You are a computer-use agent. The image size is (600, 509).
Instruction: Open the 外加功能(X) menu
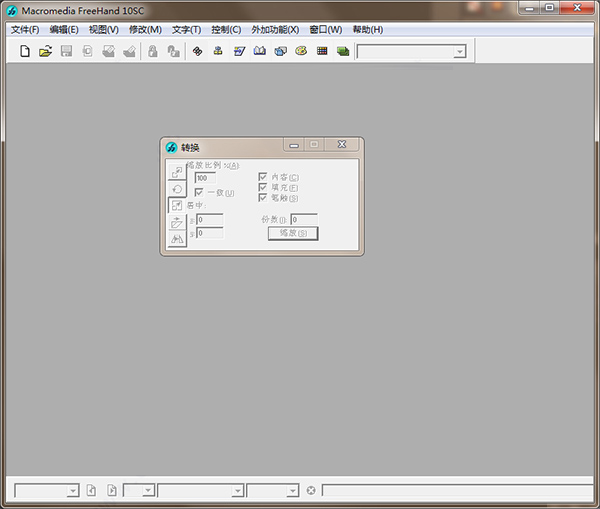275,29
